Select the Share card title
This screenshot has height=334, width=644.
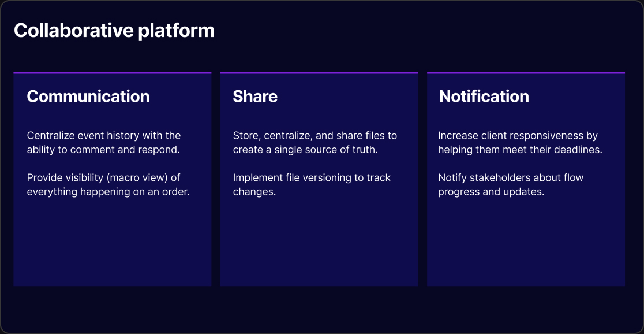(255, 97)
